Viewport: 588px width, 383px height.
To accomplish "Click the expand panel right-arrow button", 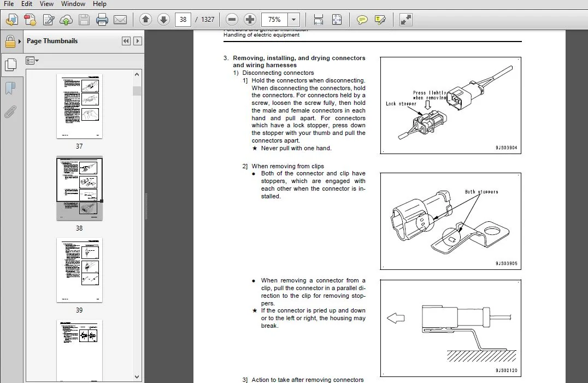I will click(138, 41).
